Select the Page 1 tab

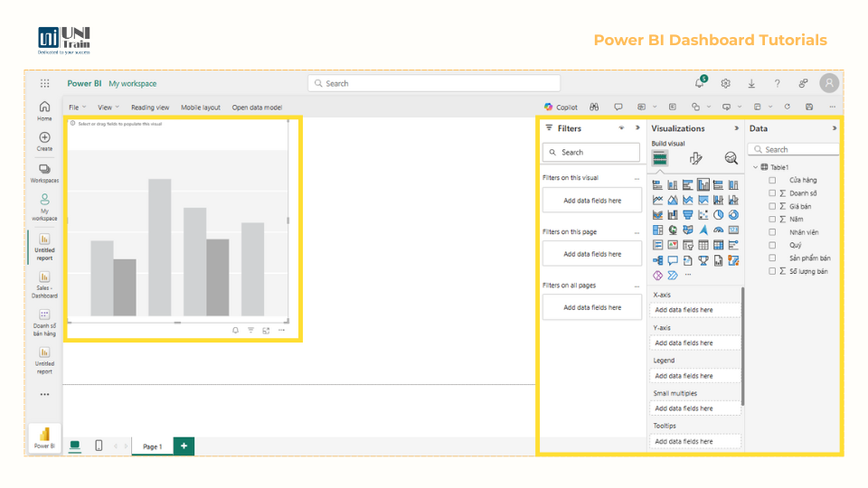(152, 446)
